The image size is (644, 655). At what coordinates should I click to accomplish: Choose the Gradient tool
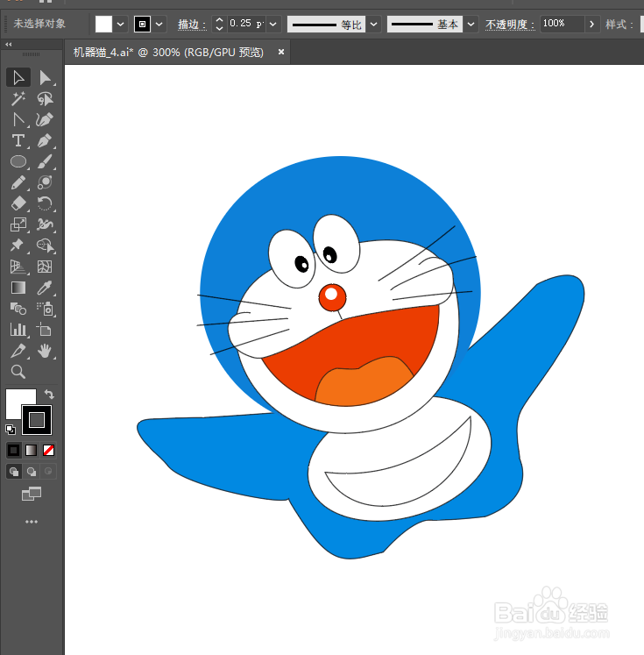pos(18,288)
